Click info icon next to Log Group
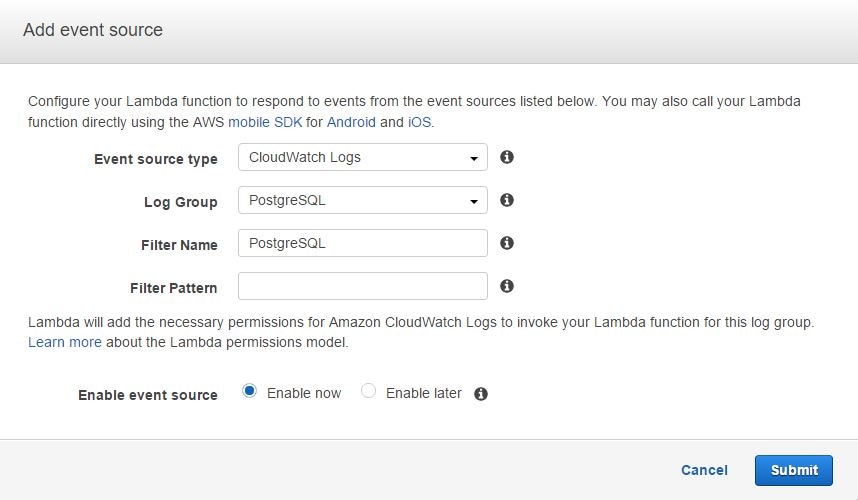The width and height of the screenshot is (858, 500). point(507,200)
